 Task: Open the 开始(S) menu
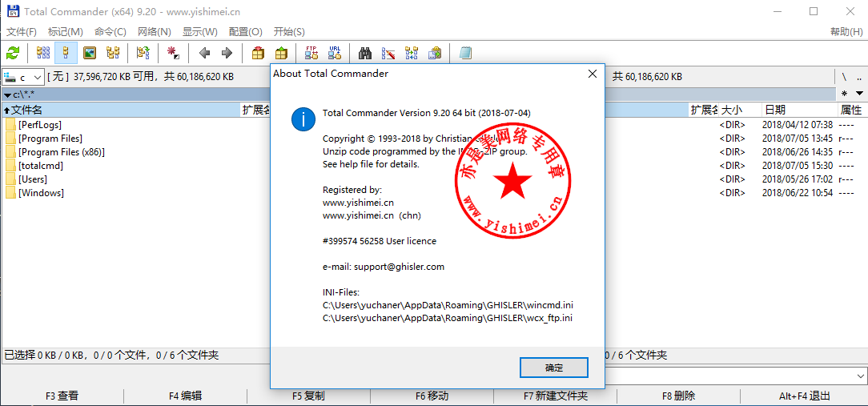point(289,31)
